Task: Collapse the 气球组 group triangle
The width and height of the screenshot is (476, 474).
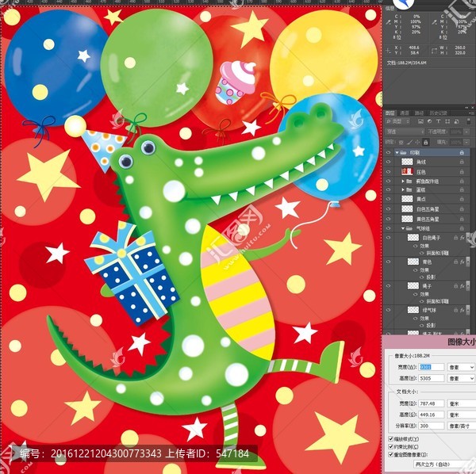Action: click(x=403, y=228)
